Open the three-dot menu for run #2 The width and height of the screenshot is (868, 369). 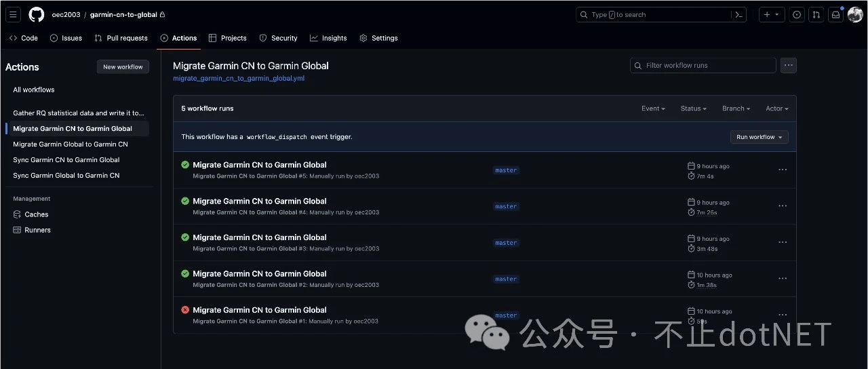click(x=783, y=279)
